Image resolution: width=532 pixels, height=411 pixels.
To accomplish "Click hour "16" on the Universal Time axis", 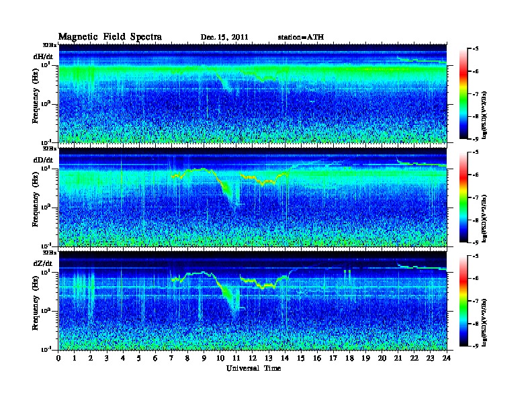I will click(317, 359).
